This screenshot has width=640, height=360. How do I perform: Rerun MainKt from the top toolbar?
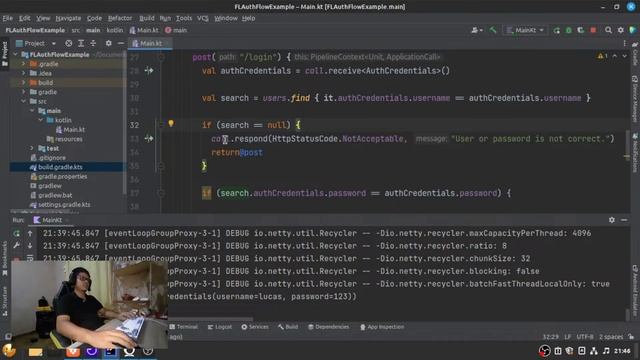(556, 30)
